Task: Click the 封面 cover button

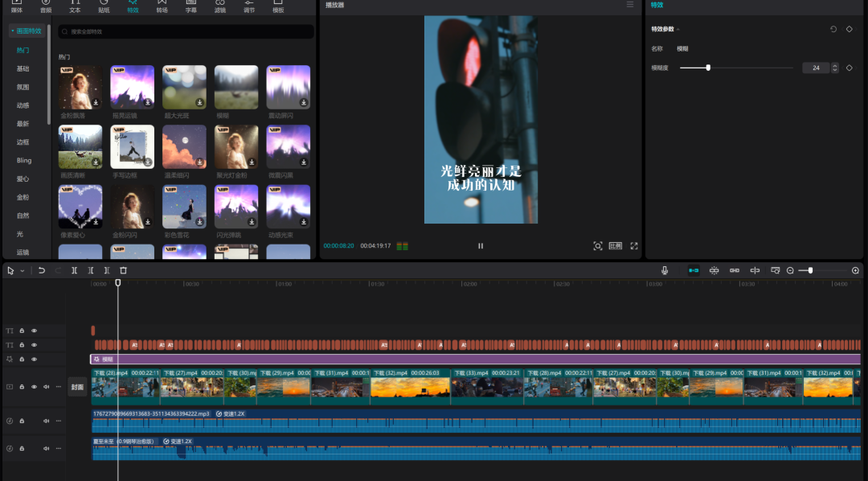Action: pyautogui.click(x=77, y=387)
